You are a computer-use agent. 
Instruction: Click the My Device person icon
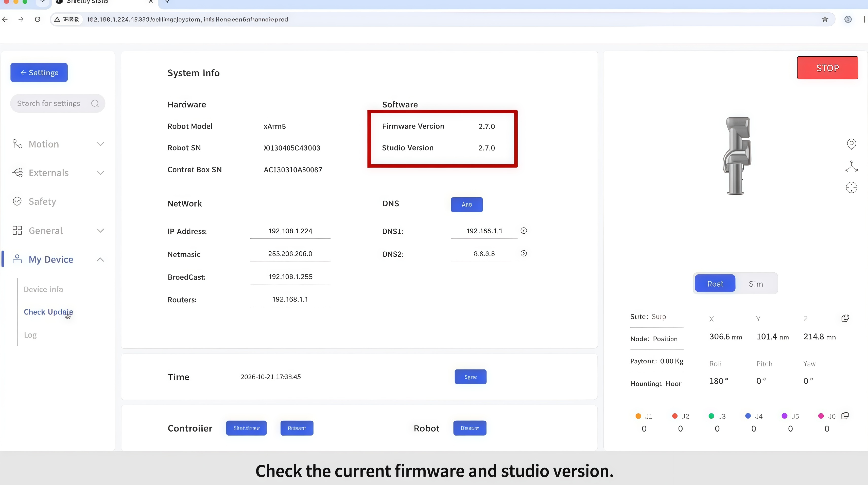[17, 259]
